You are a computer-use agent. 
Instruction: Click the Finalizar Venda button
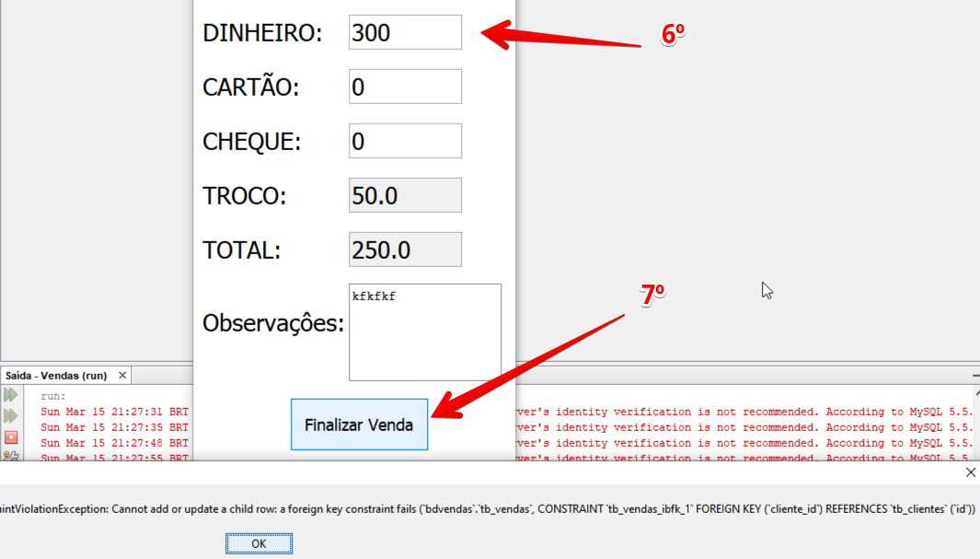pos(360,425)
